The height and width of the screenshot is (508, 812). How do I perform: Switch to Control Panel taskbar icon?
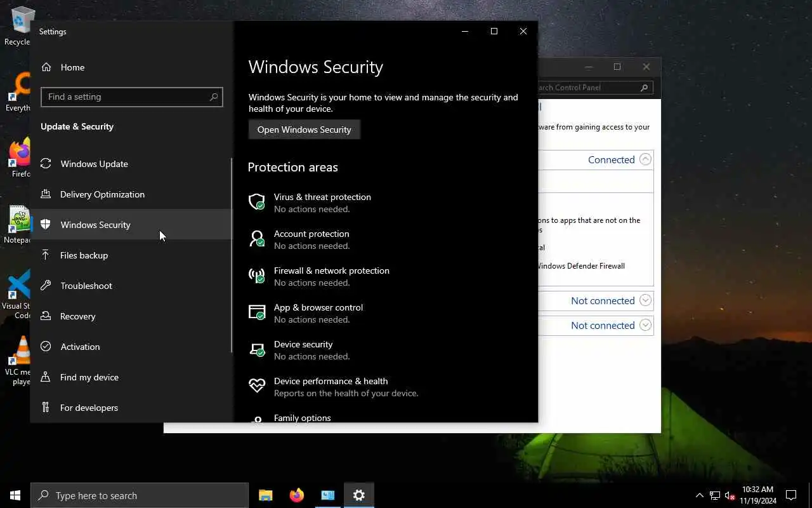point(328,495)
